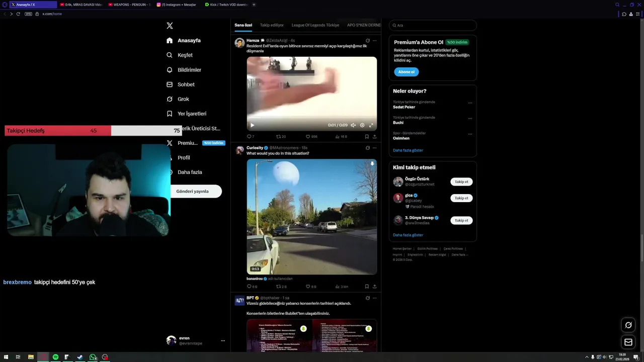The width and height of the screenshot is (644, 362).
Task: Switch to Sana özel tab
Action: pyautogui.click(x=244, y=25)
